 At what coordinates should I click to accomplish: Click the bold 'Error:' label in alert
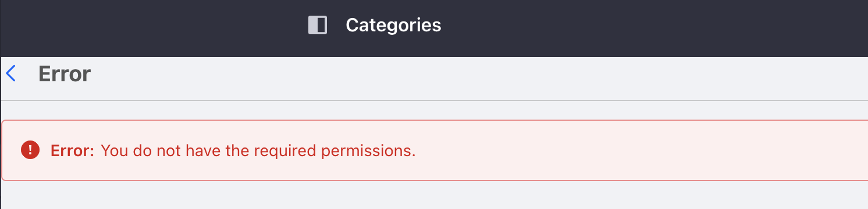tap(72, 151)
